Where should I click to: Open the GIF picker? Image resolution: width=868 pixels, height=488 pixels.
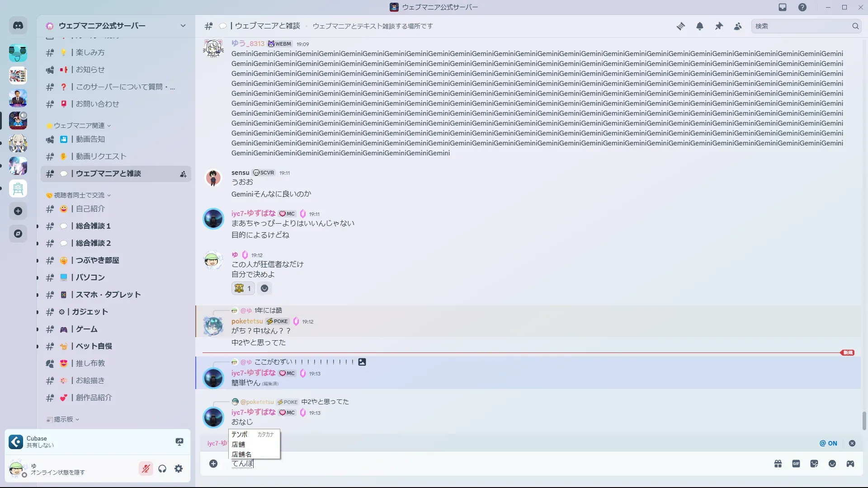(x=796, y=464)
